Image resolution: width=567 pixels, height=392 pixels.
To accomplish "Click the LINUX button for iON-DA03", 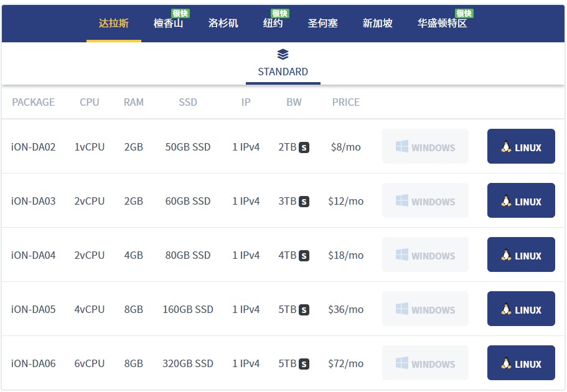I will point(521,200).
